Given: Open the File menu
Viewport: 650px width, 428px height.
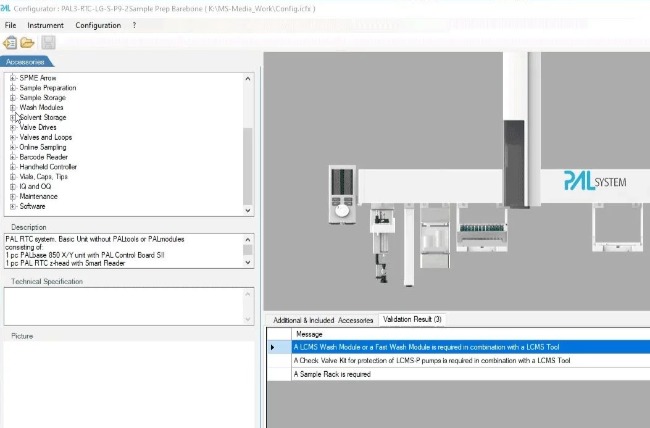Looking at the screenshot, I should coord(10,25).
